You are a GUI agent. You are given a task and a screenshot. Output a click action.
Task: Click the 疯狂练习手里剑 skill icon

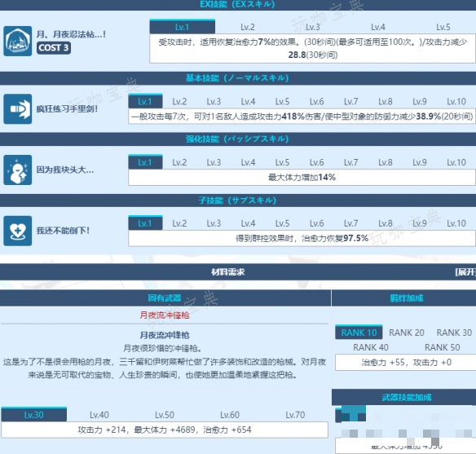pyautogui.click(x=18, y=108)
